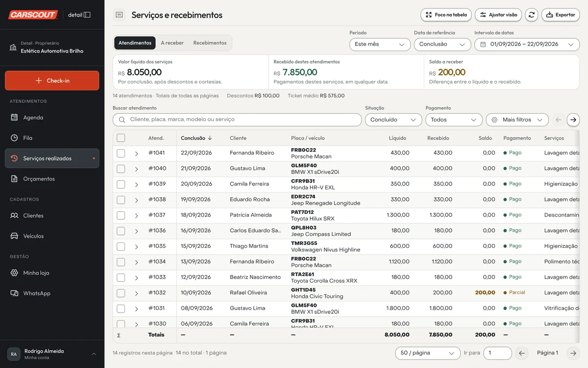The image size is (588, 368).
Task: Go to next page arrow in pagination
Action: click(573, 353)
